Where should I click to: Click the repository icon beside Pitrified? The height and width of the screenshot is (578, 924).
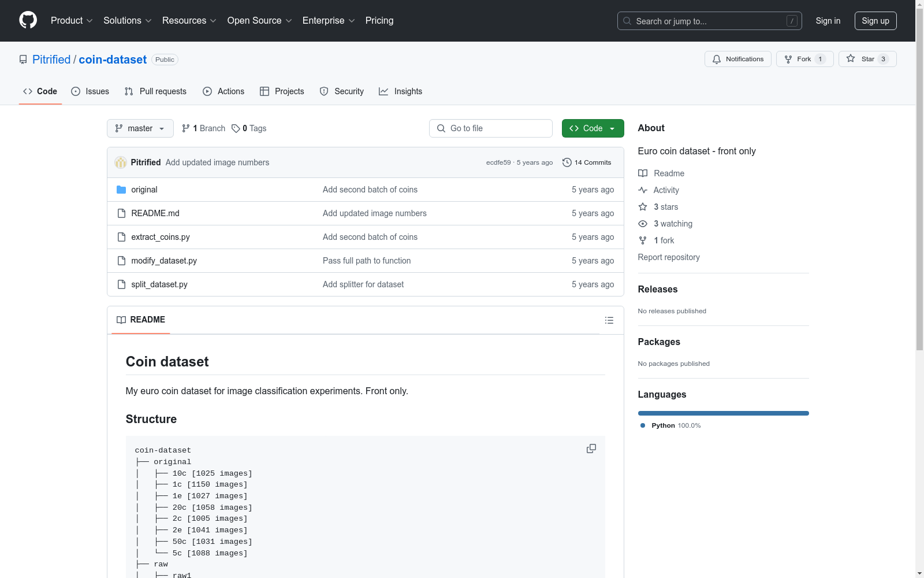[x=23, y=60]
